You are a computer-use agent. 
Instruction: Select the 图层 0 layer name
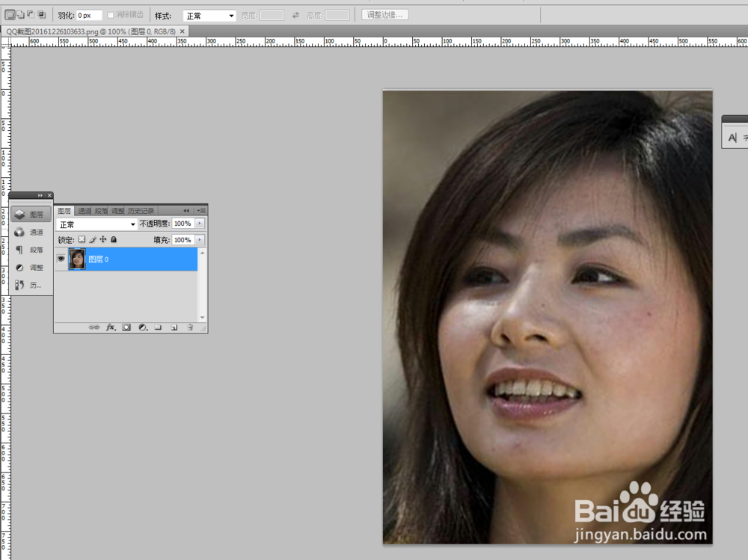pos(98,259)
